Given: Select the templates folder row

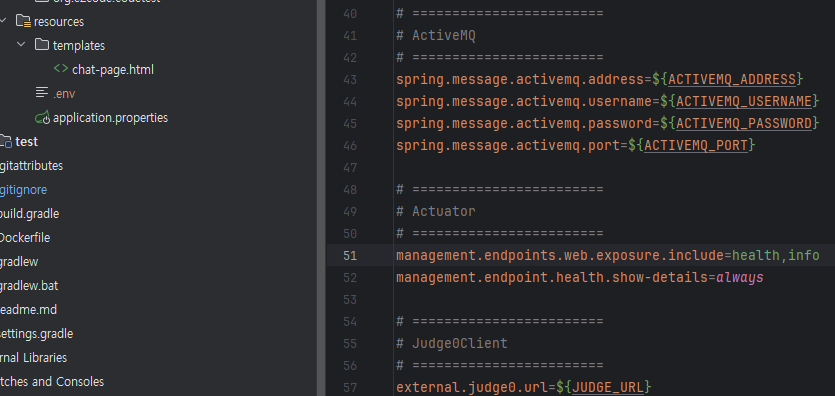Looking at the screenshot, I should [79, 45].
